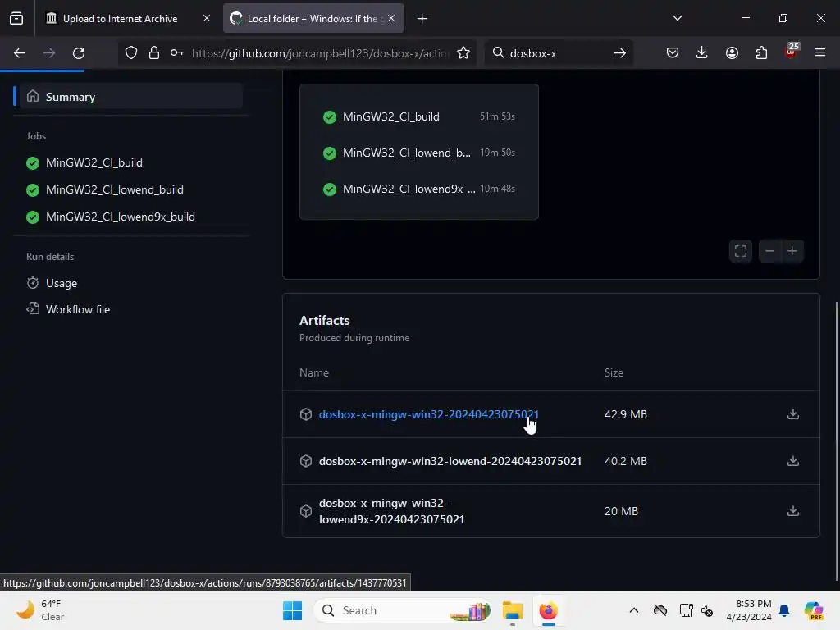Open Firefox downloads panel
Viewport: 840px width, 630px height.
702,53
